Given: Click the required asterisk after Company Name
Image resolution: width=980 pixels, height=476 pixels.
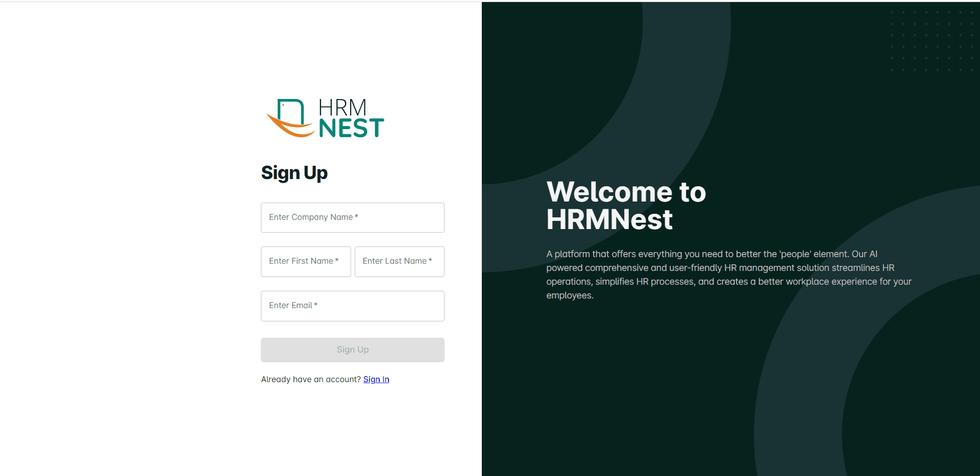Looking at the screenshot, I should click(x=356, y=216).
